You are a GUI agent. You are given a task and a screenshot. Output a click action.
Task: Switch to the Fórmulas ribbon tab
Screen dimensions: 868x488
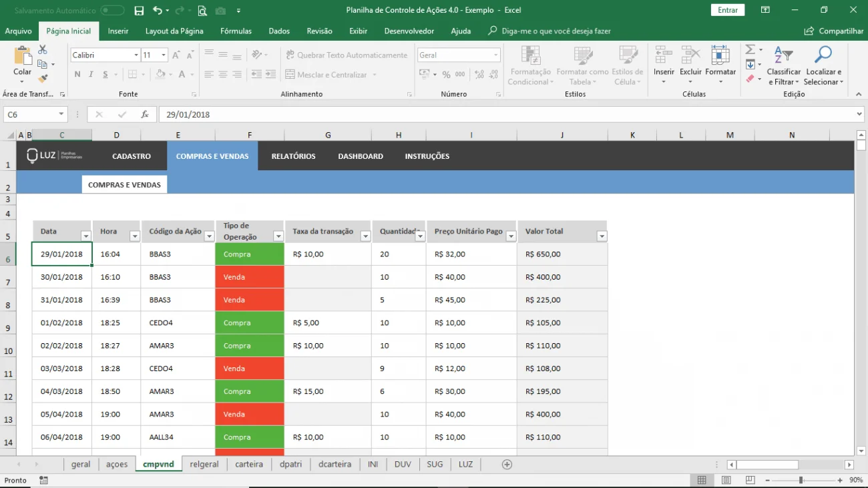[236, 31]
